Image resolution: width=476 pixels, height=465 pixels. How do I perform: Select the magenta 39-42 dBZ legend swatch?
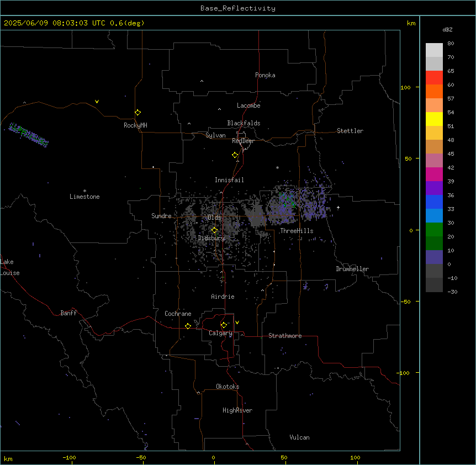tap(434, 174)
